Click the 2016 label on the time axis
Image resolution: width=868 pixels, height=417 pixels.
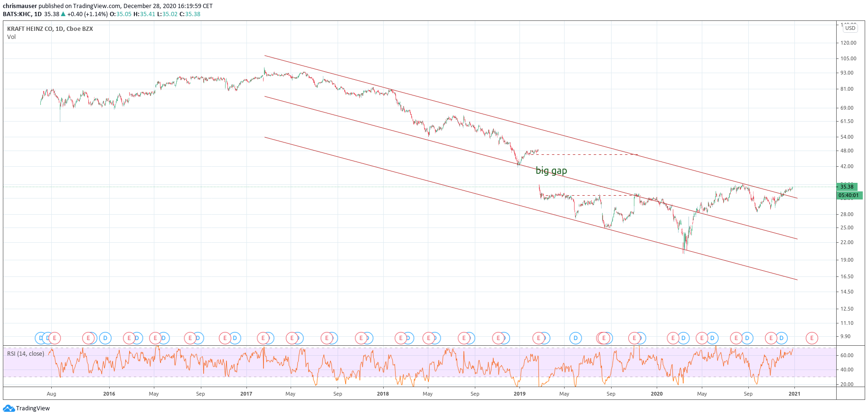click(109, 394)
